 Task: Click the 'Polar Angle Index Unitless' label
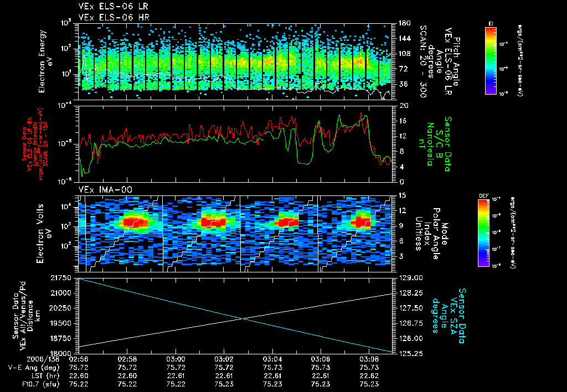[427, 234]
